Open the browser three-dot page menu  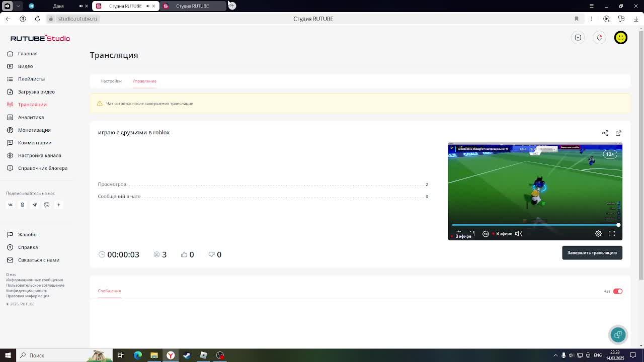(x=591, y=19)
